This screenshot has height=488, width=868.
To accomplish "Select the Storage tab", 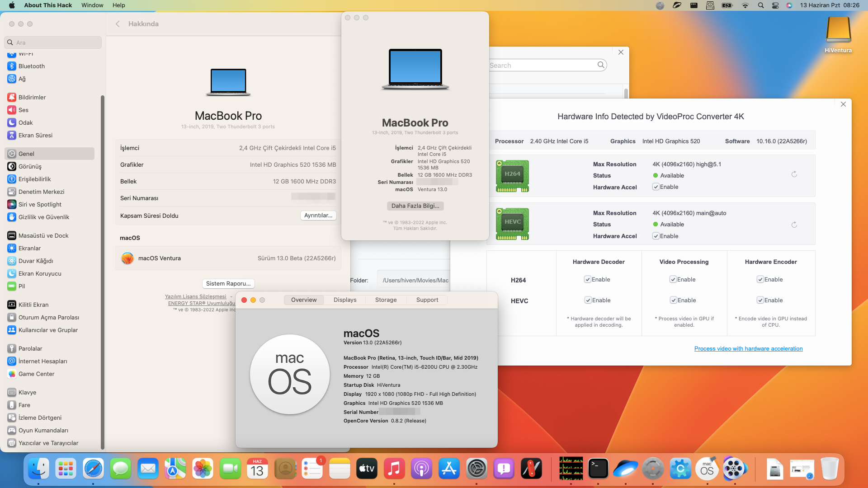I will click(386, 300).
